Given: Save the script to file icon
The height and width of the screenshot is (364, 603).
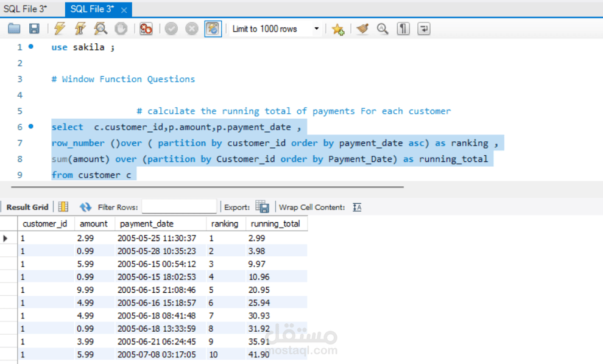Looking at the screenshot, I should pos(34,29).
